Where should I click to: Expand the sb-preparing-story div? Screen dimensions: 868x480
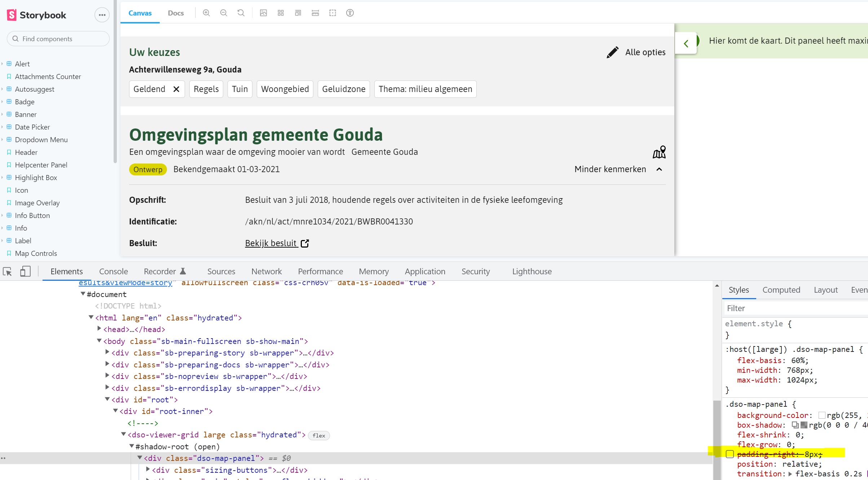(107, 352)
